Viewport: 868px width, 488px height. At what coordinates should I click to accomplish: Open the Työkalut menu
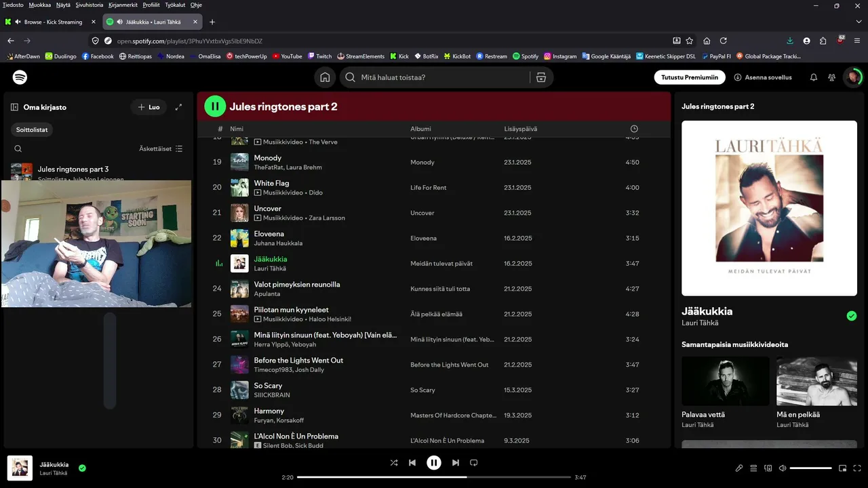[174, 5]
